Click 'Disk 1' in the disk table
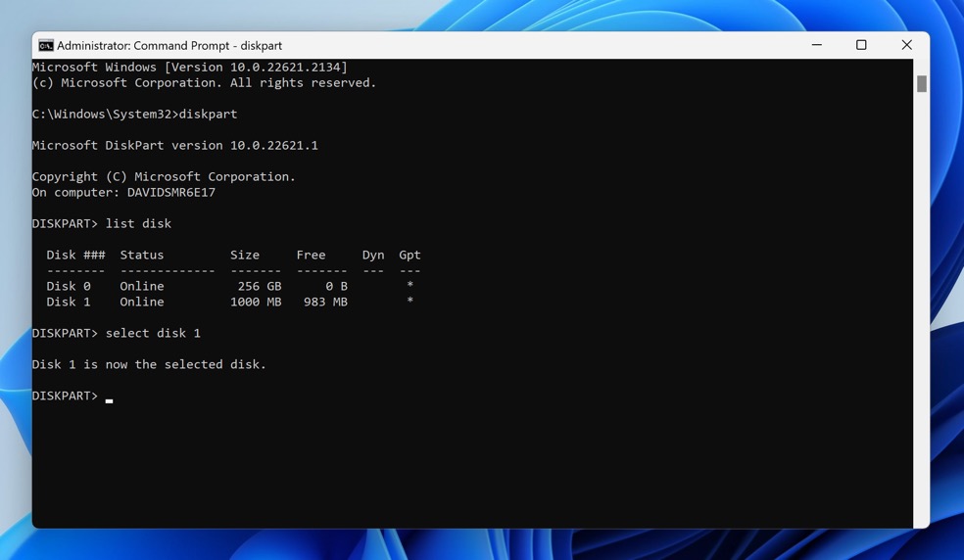This screenshot has height=560, width=964. [x=69, y=302]
